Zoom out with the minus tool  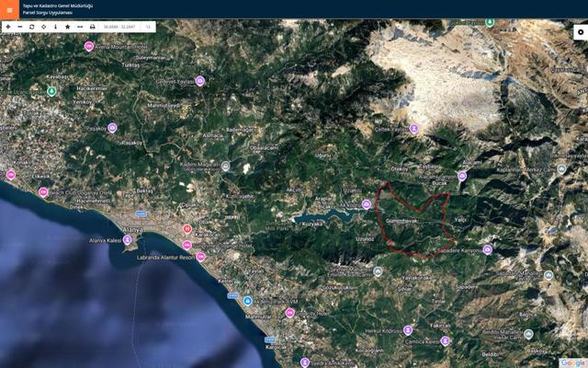tap(20, 27)
